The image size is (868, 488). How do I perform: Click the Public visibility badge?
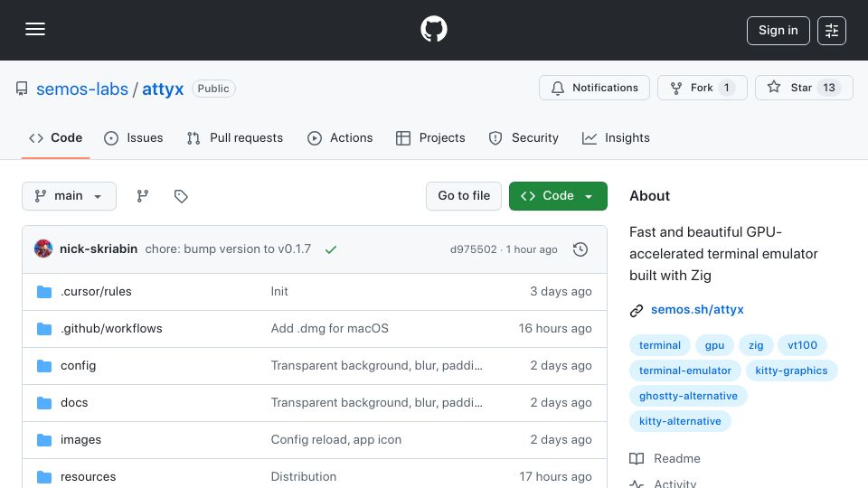(213, 89)
